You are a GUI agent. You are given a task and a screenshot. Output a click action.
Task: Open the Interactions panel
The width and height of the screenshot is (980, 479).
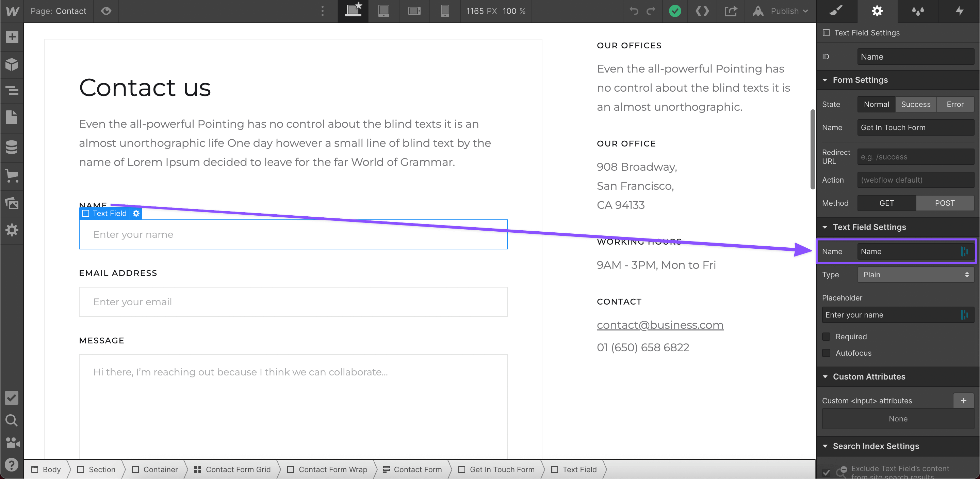pos(959,11)
